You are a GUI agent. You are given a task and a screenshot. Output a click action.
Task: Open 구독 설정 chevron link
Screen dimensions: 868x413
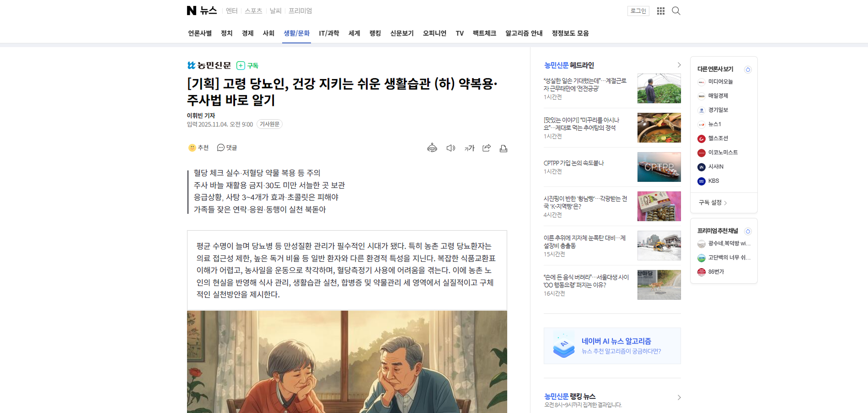(x=713, y=203)
